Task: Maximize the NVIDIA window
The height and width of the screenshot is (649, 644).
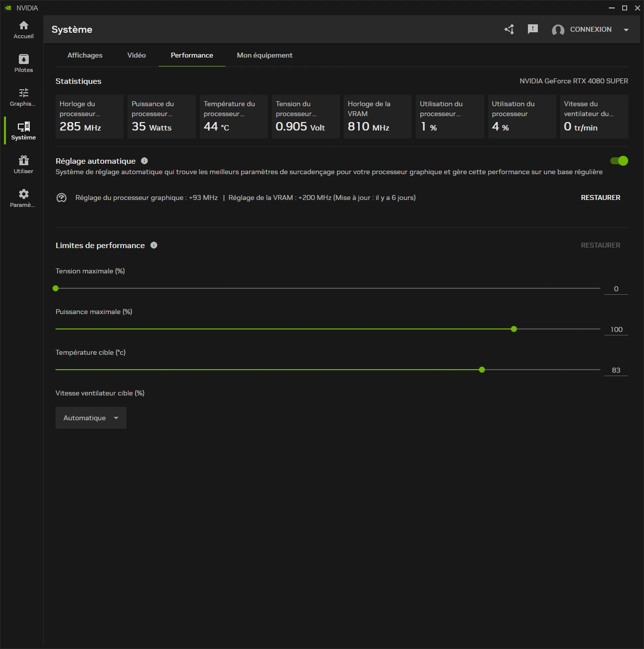Action: click(625, 8)
